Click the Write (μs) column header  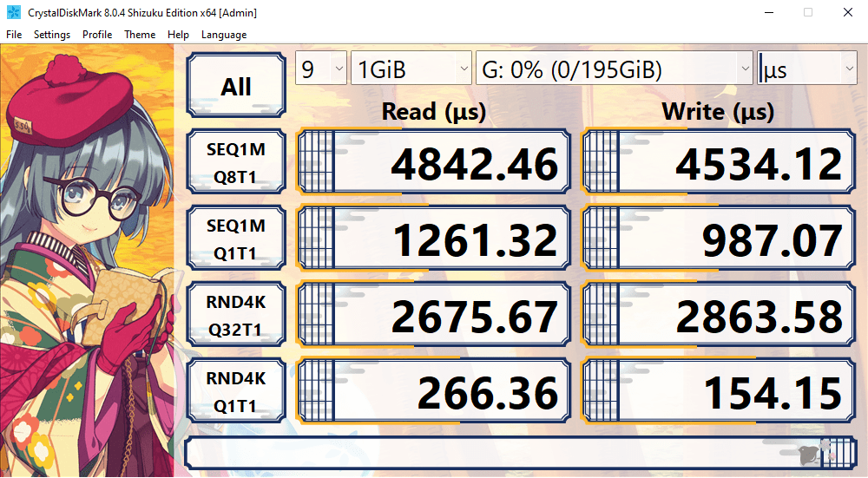(x=718, y=111)
